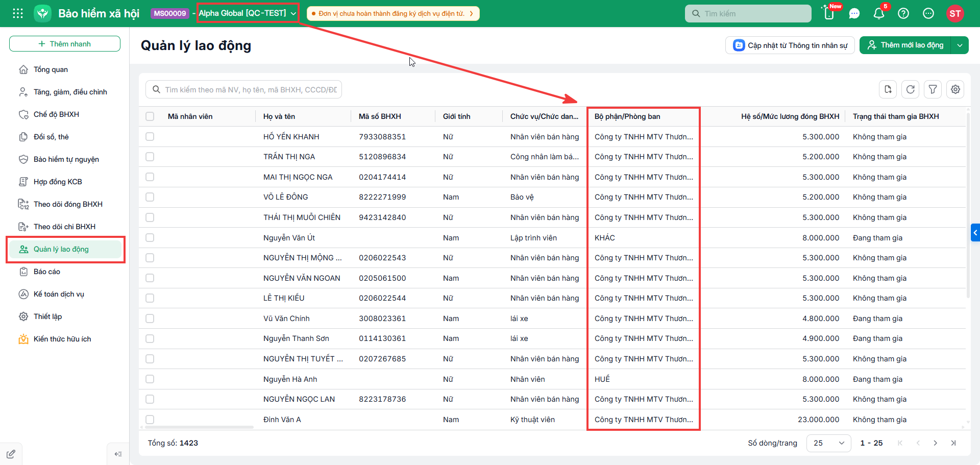Open Đổi sổ, thẻ menu

65,137
